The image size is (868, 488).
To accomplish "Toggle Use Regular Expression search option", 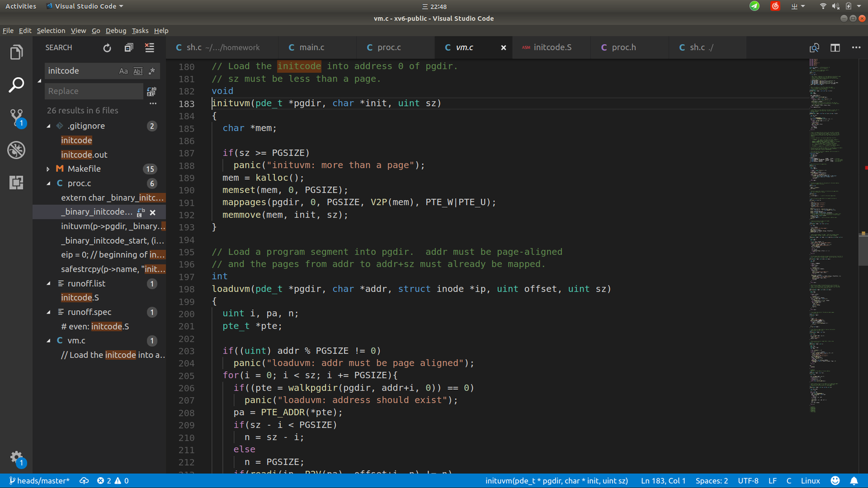I will [152, 71].
